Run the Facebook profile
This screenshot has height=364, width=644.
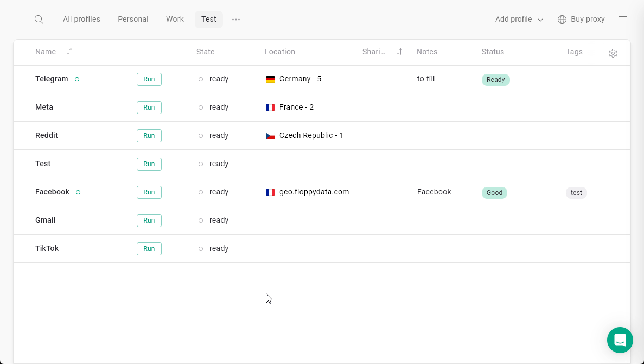(149, 192)
